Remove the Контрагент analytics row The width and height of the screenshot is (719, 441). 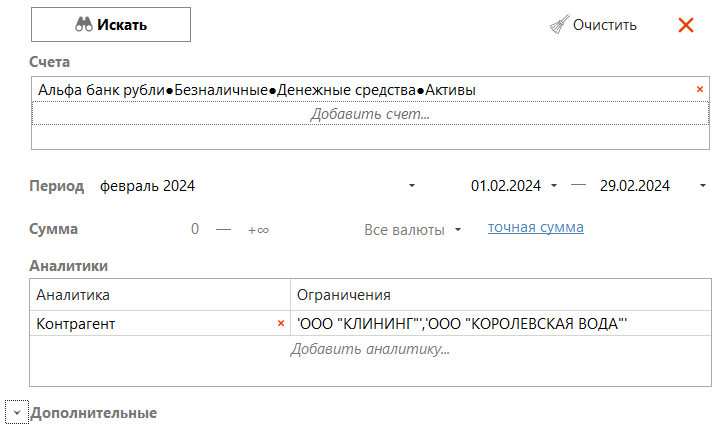(280, 324)
